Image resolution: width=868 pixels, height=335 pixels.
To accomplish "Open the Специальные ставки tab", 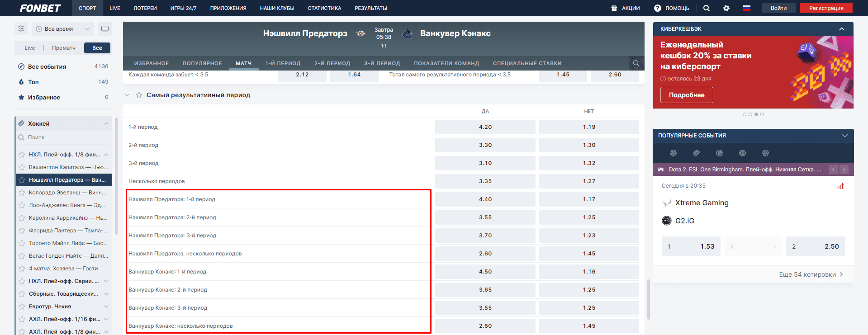I will click(527, 63).
